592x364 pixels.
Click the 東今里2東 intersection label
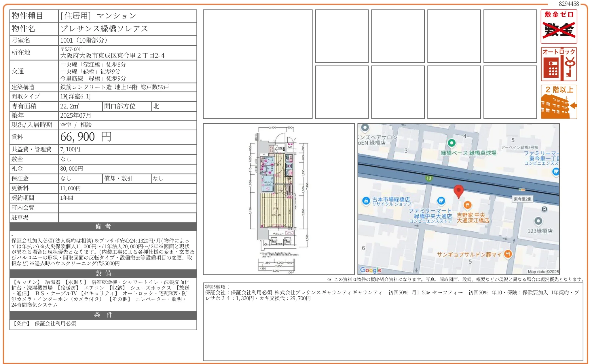(523, 199)
